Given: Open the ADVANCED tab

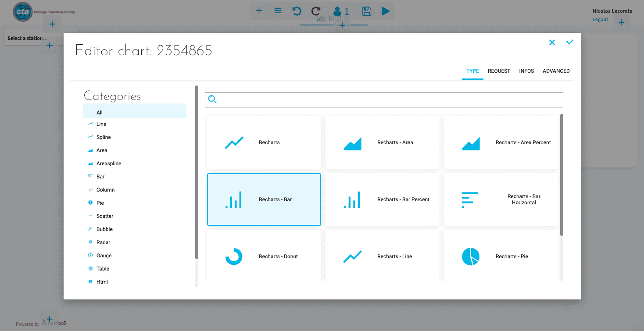Looking at the screenshot, I should [x=556, y=71].
